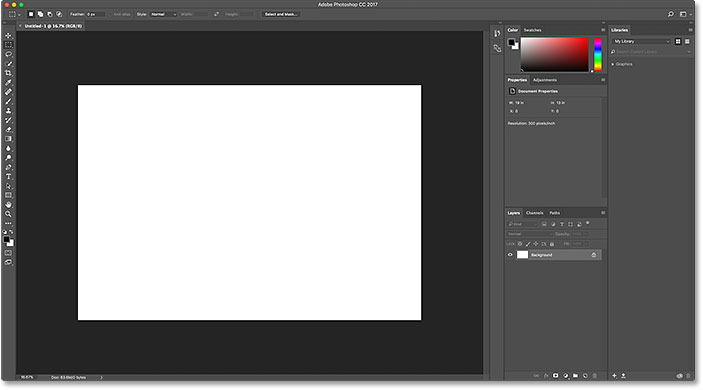
Task: Pick a color in the red color field
Action: (x=555, y=55)
